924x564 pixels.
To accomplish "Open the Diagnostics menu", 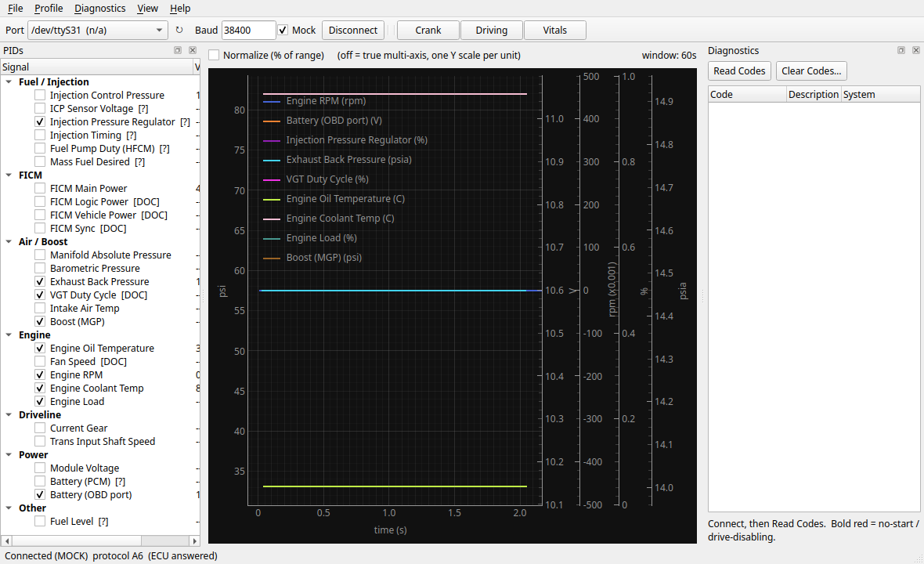I will pyautogui.click(x=99, y=9).
